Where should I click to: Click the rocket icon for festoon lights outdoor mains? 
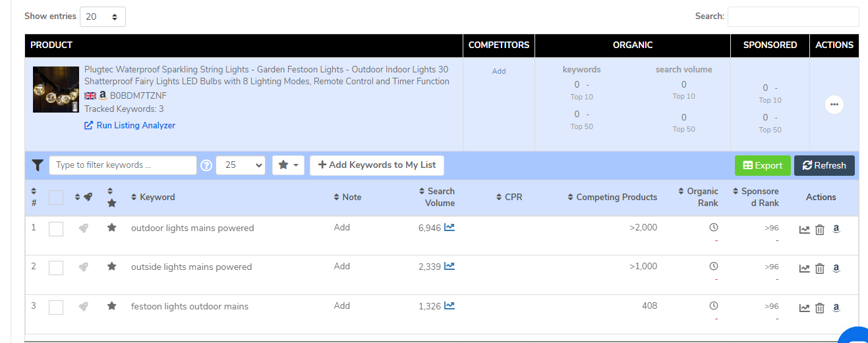coord(83,306)
